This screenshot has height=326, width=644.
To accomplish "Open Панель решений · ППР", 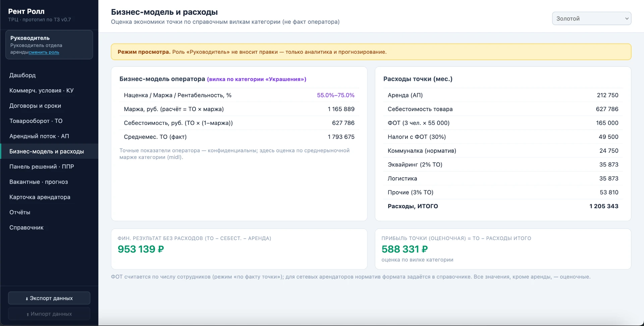I will click(49, 167).
